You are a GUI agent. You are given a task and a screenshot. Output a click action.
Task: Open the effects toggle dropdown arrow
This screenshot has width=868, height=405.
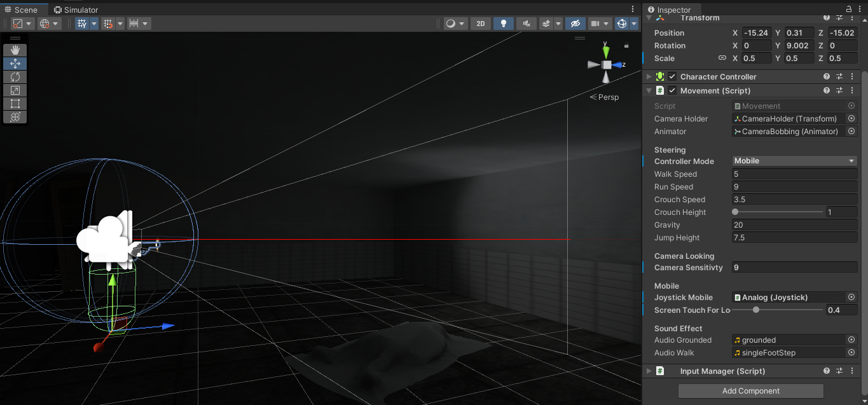tap(558, 24)
